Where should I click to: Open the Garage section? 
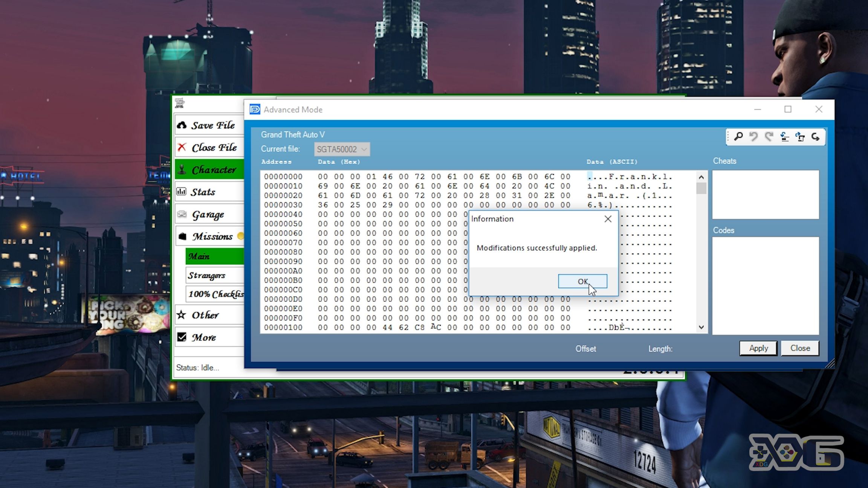pos(210,214)
